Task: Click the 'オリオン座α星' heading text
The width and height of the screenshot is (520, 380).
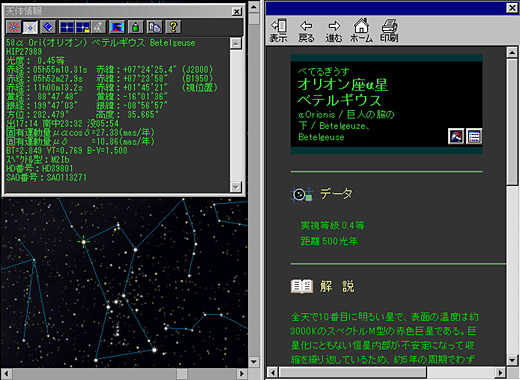Action: click(x=343, y=85)
